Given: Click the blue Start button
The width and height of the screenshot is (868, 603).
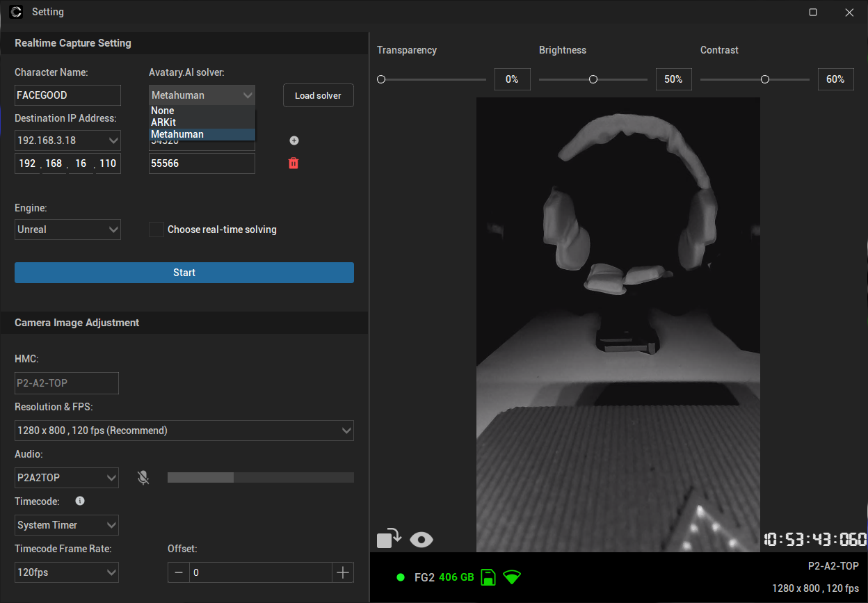Looking at the screenshot, I should pos(184,273).
